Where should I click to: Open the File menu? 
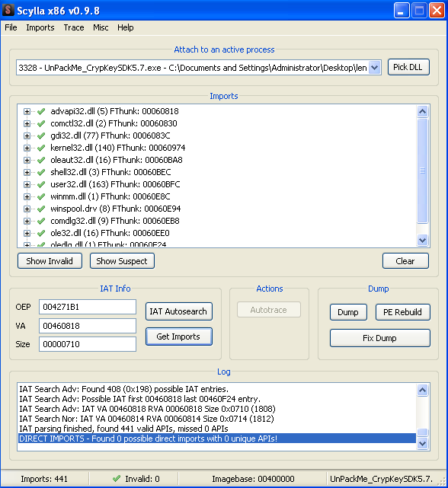point(11,27)
